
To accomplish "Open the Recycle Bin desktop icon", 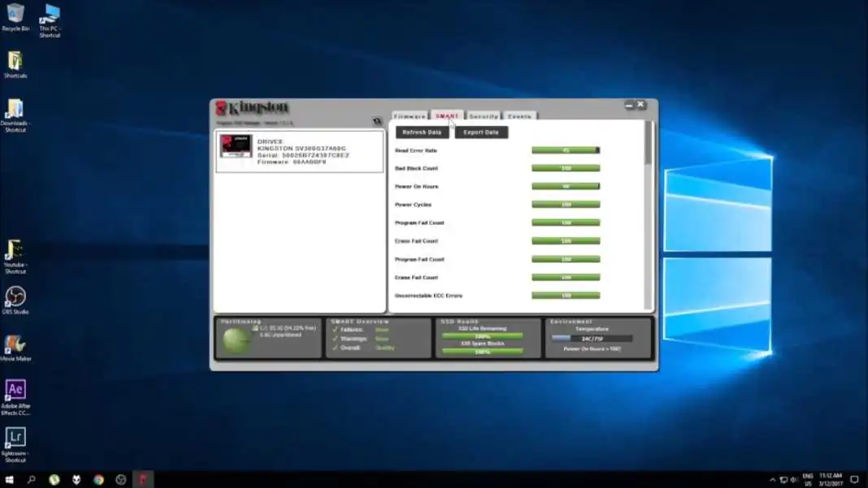I will tap(15, 17).
